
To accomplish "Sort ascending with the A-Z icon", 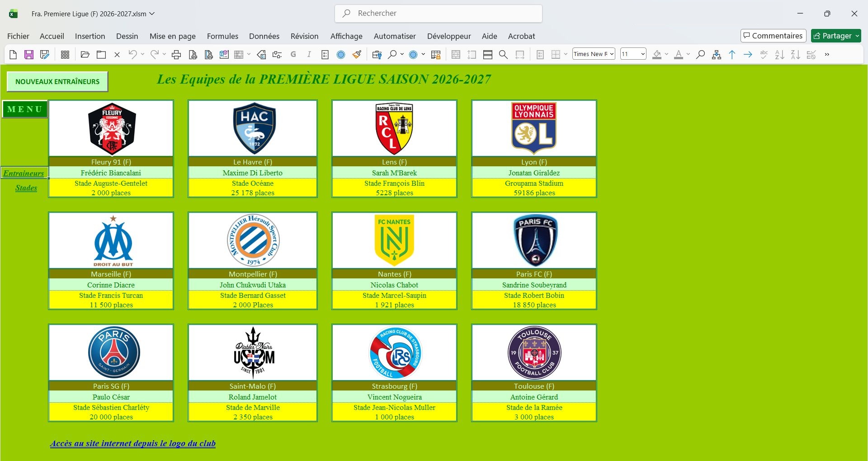I will (780, 55).
